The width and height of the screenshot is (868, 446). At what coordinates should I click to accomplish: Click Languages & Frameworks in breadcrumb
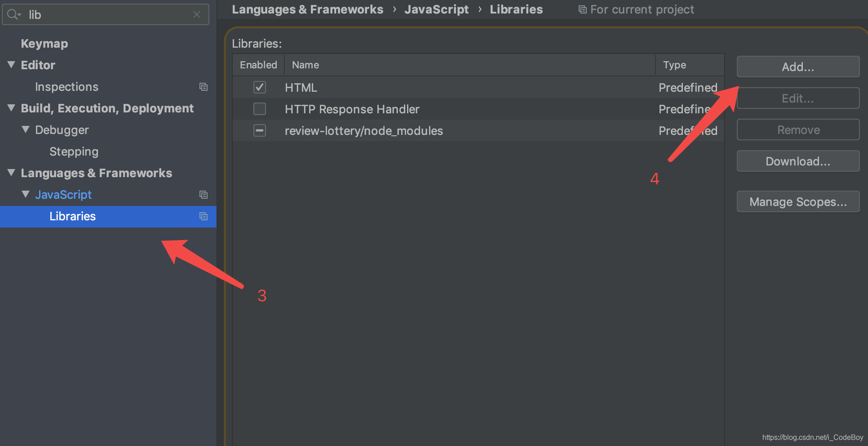pos(308,9)
